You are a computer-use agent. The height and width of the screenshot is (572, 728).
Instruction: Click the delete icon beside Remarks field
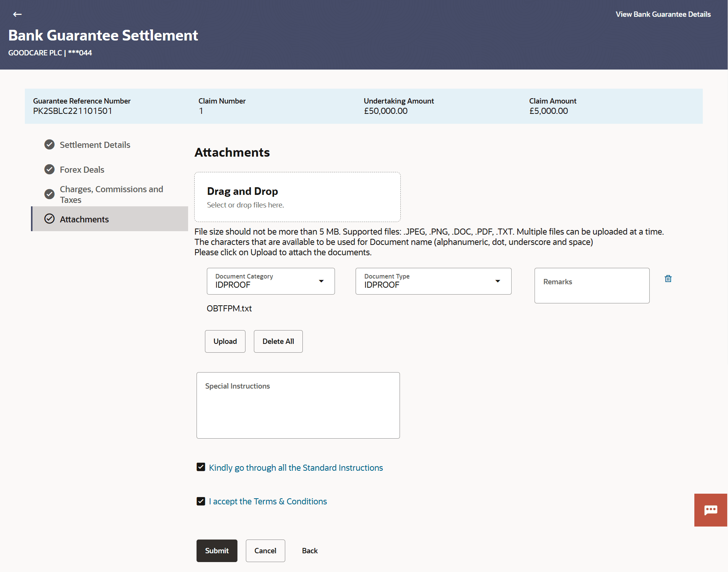point(668,279)
